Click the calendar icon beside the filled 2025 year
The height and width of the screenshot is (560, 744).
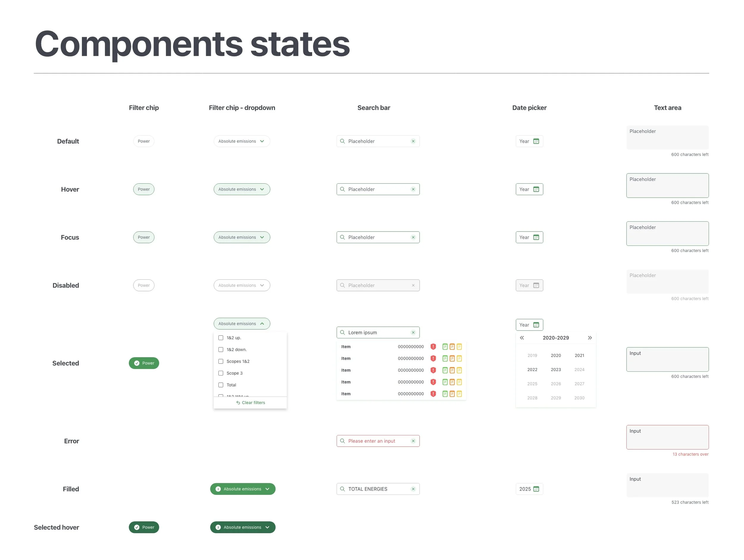(x=536, y=489)
